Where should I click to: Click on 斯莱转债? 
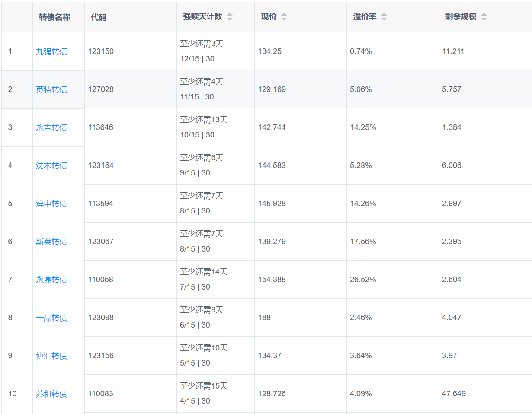51,242
